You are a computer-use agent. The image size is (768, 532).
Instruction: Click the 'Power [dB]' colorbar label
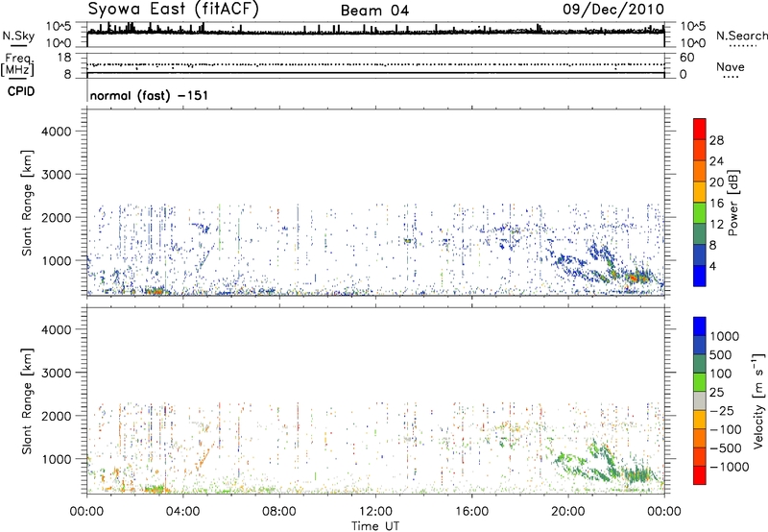pyautogui.click(x=733, y=203)
